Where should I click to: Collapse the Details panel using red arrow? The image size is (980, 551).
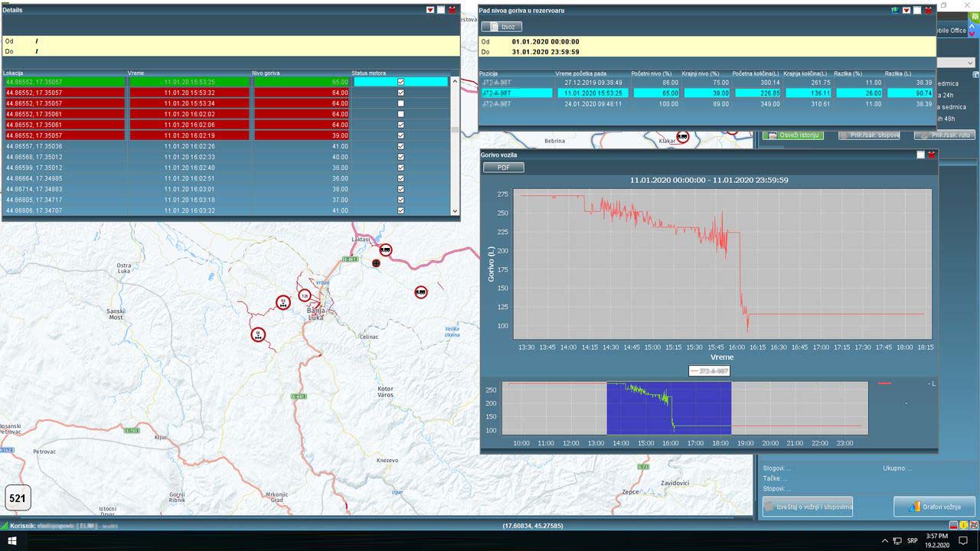click(x=430, y=10)
